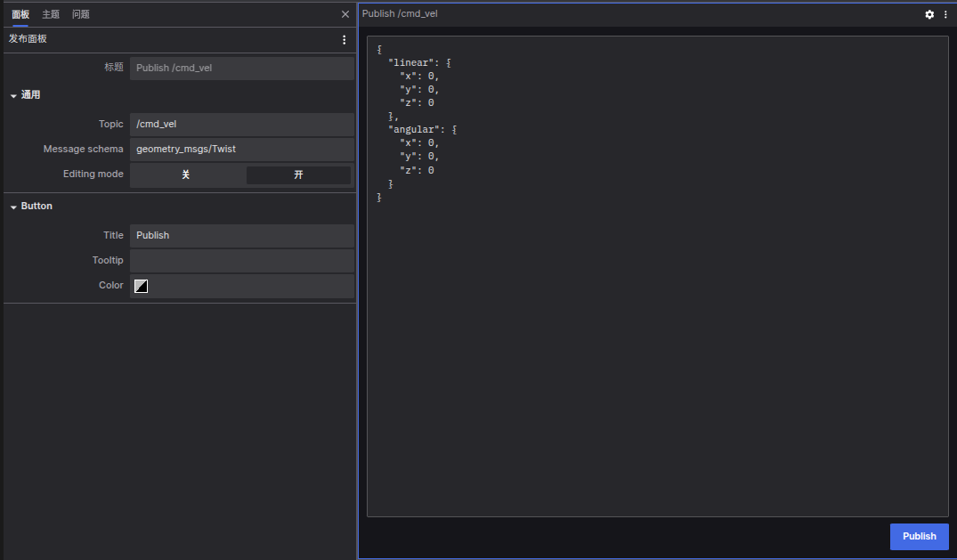
Task: Collapse the Button section
Action: [13, 207]
